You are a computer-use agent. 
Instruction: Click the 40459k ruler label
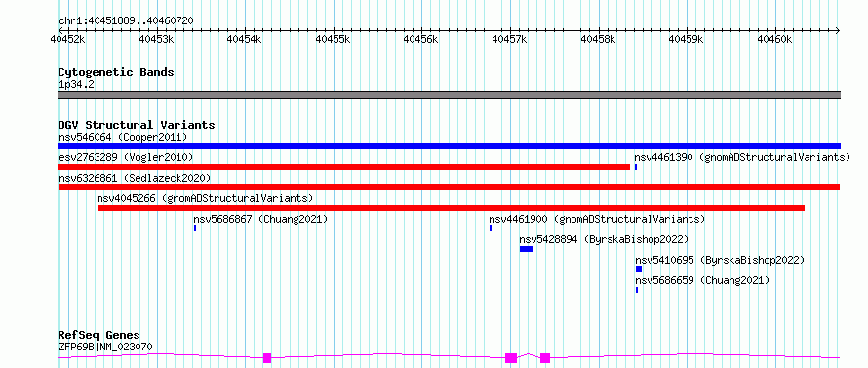(687, 39)
